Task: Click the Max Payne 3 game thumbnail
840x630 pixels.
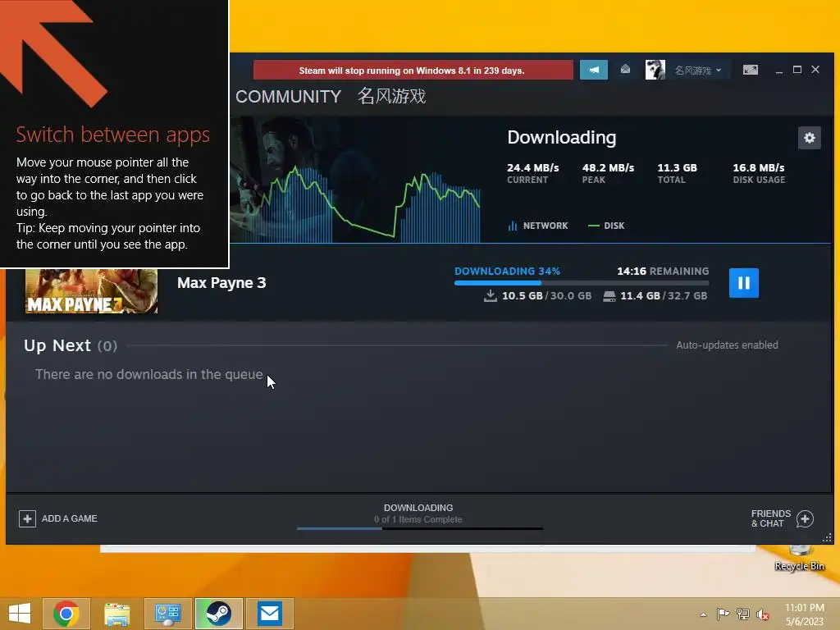Action: coord(92,291)
